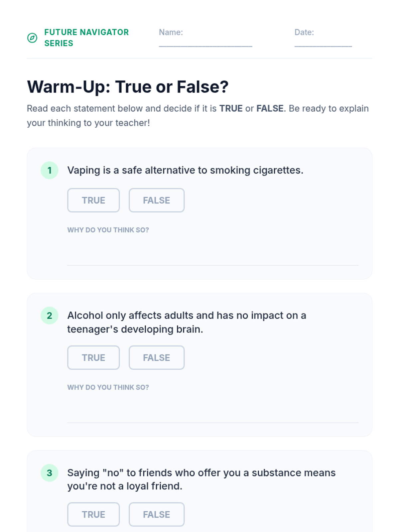
Task: Click the Warm-Up: True or False heading
Action: (128, 87)
